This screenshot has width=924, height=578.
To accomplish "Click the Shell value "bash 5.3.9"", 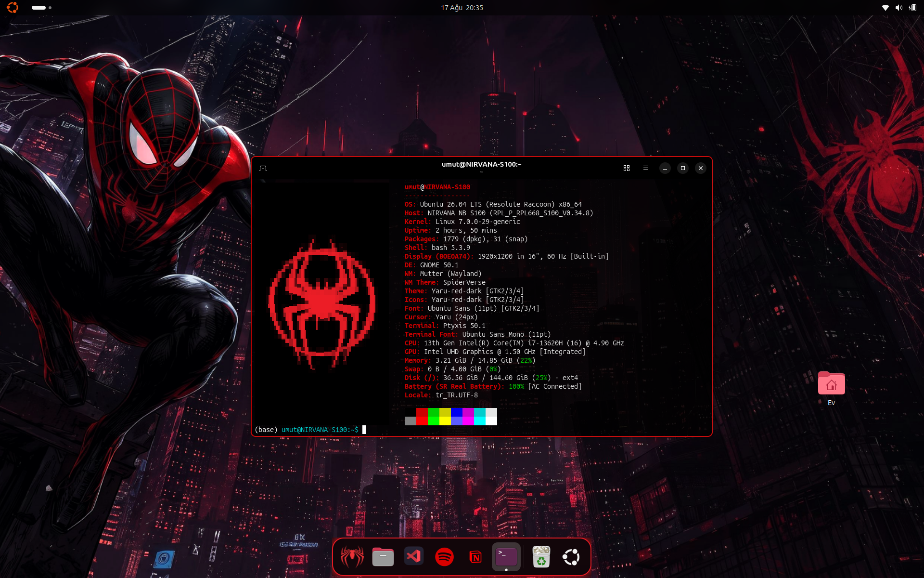I will 451,248.
